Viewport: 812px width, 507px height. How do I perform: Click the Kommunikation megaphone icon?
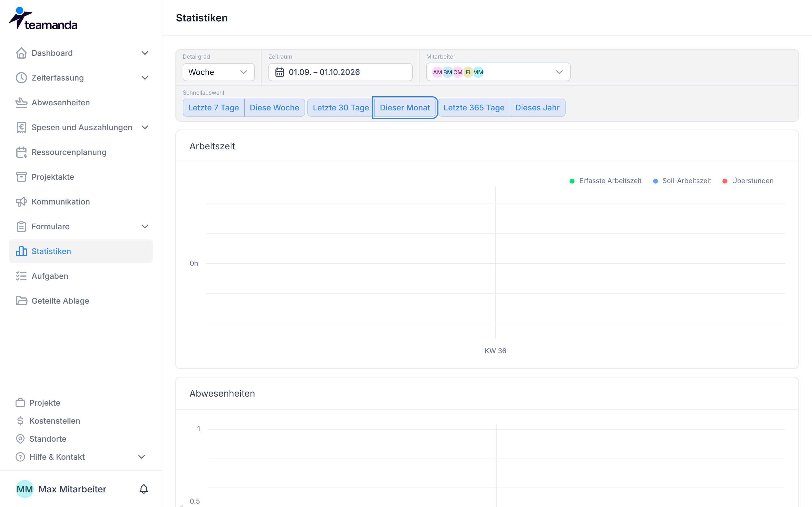tap(21, 201)
